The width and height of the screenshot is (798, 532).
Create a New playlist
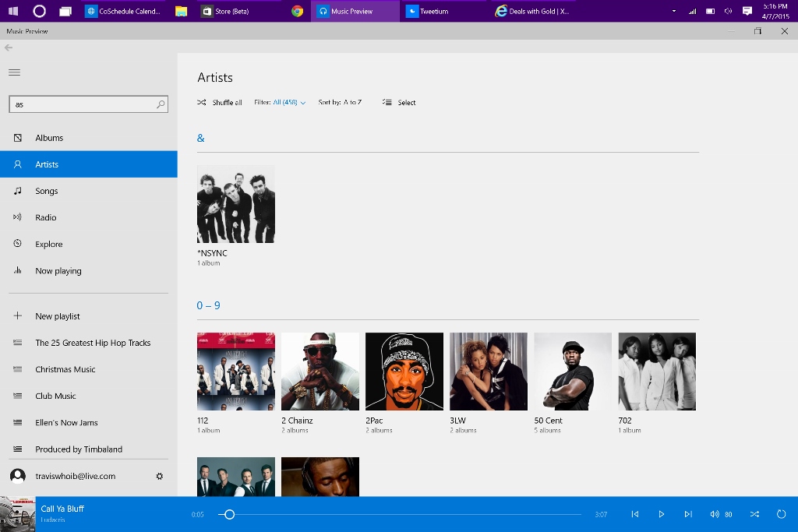pyautogui.click(x=89, y=315)
